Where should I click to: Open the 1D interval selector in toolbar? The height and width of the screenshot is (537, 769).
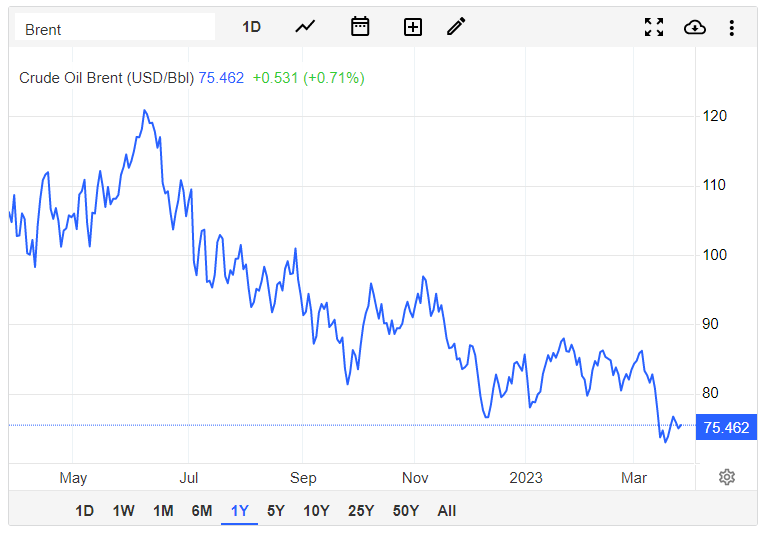pyautogui.click(x=251, y=27)
